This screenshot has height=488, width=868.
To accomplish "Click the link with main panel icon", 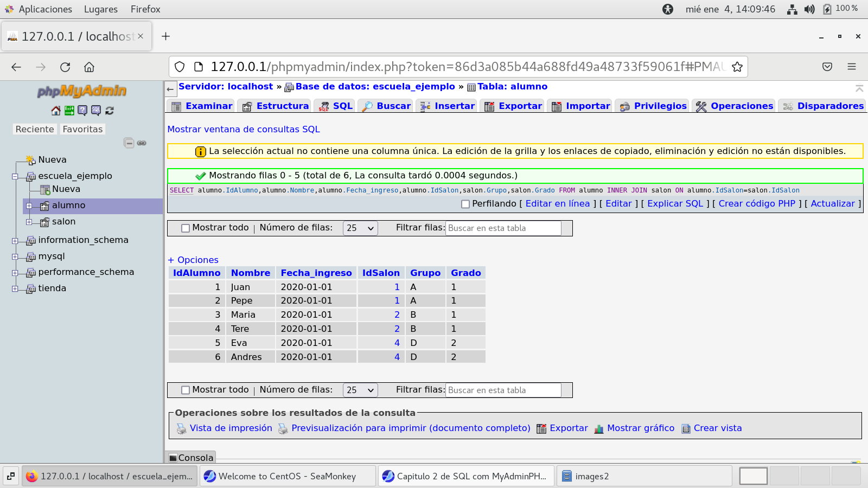I will point(142,143).
